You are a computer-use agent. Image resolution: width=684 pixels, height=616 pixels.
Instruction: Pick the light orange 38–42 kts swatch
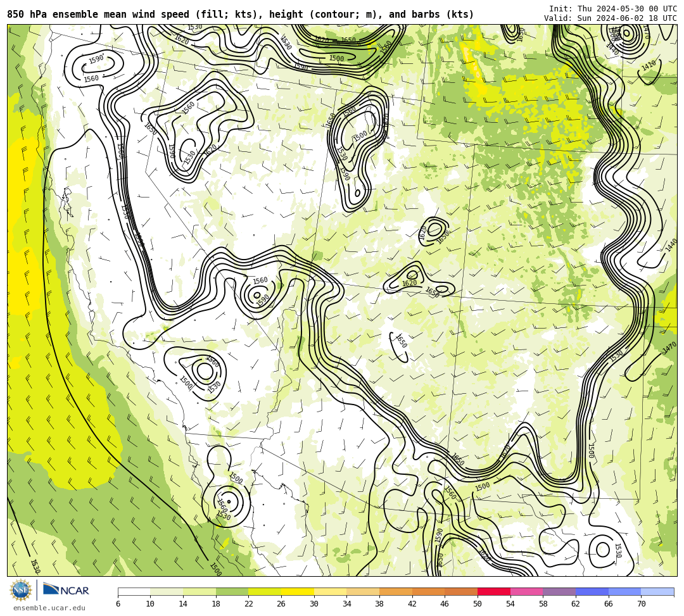tap(396, 591)
